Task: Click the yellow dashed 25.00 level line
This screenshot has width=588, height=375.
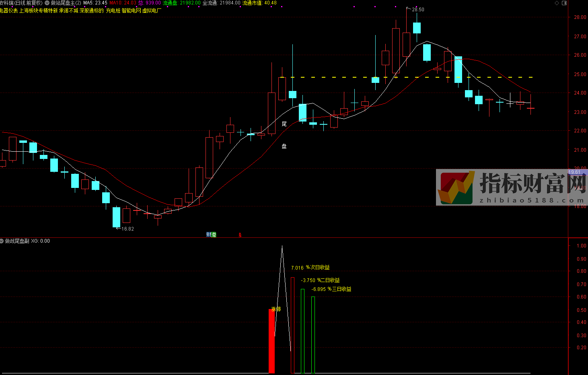Action: click(406, 77)
